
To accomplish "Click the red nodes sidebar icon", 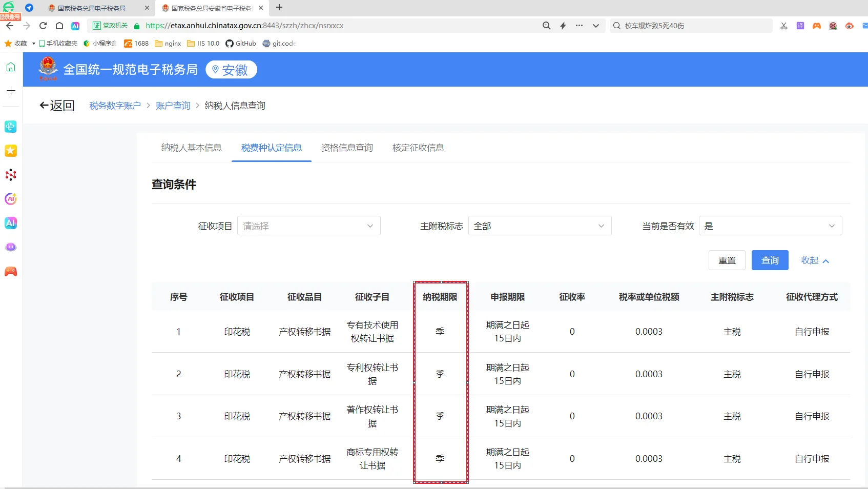I will coord(11,175).
